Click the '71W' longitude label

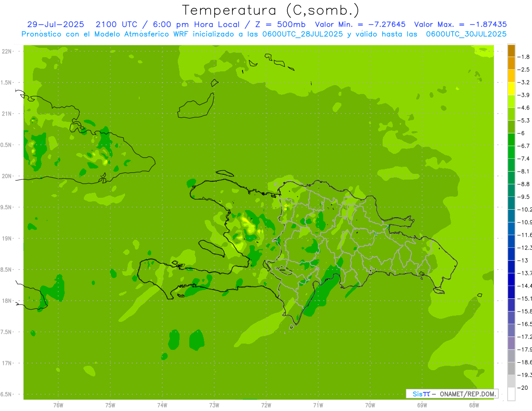(318, 405)
